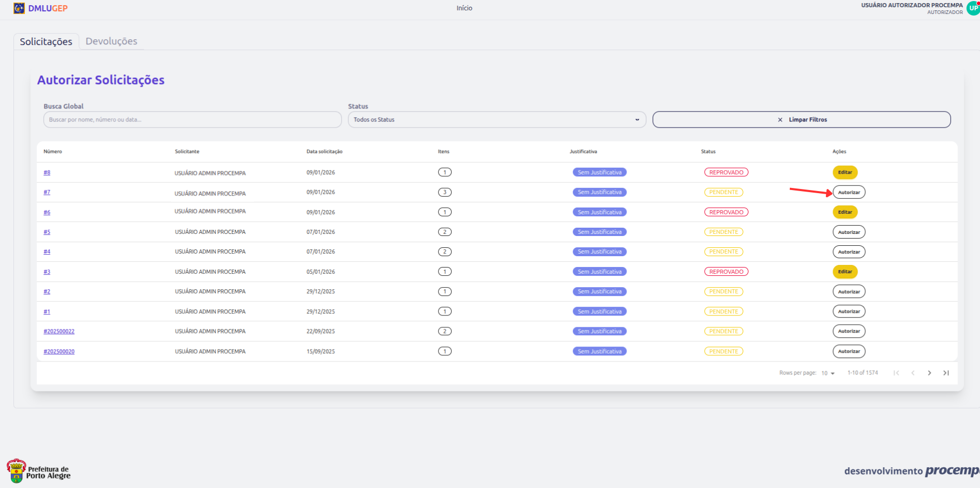Click the previous page arrow
The image size is (980, 488).
pyautogui.click(x=913, y=373)
